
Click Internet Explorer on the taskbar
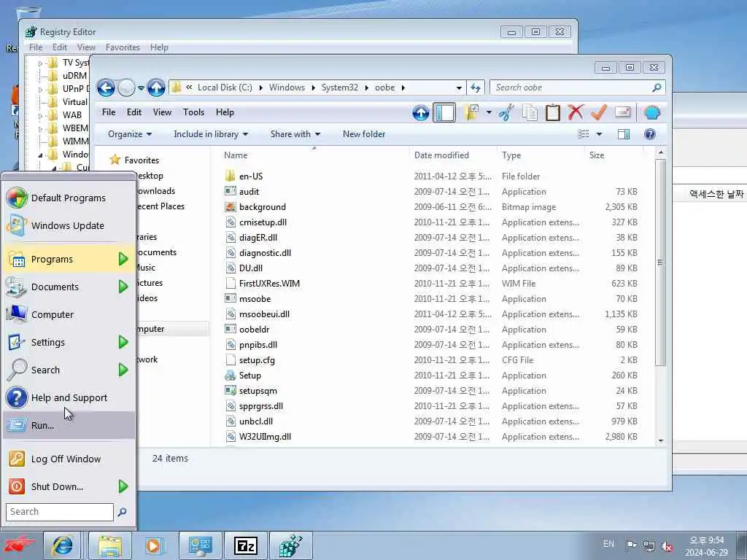point(63,545)
